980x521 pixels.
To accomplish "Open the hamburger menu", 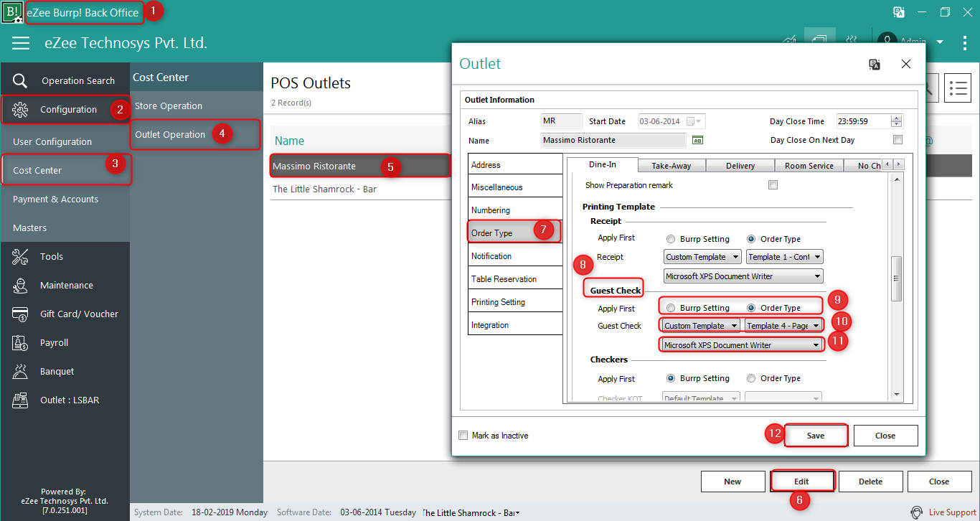I will point(21,43).
